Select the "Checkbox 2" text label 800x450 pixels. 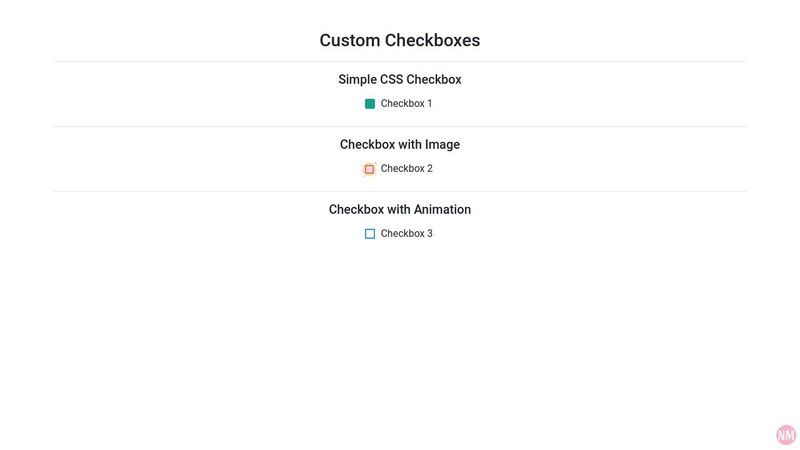pos(407,168)
